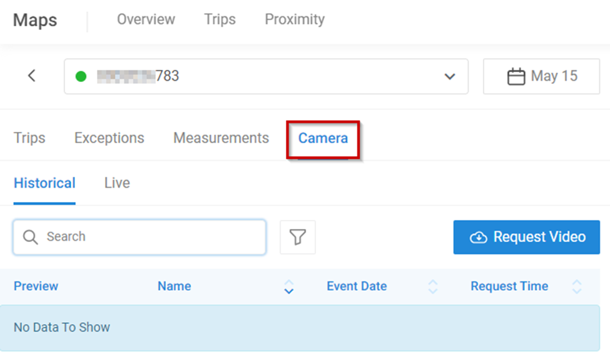Select the Exceptions tab
Viewport: 610px width, 364px height.
click(x=109, y=138)
